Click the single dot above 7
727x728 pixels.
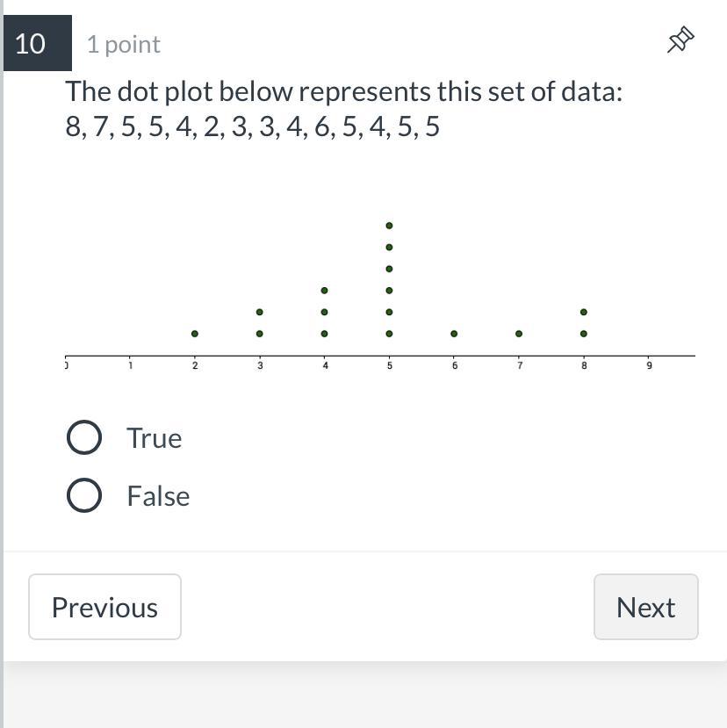coord(519,334)
